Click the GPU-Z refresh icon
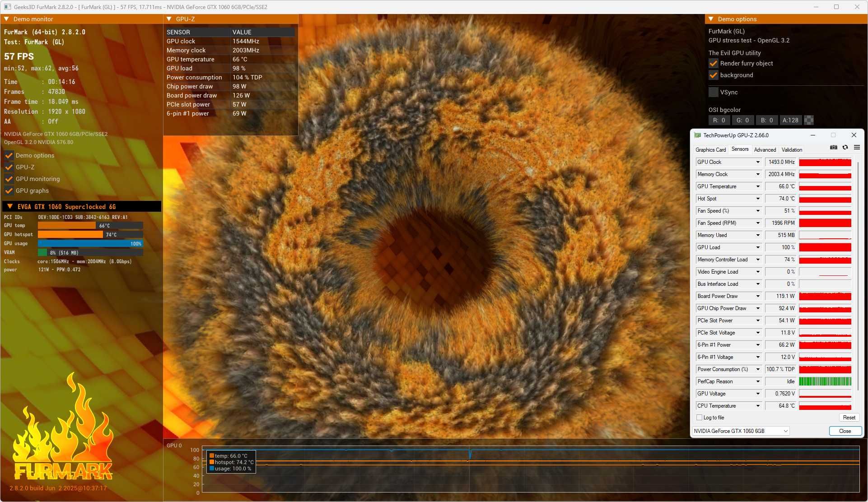The width and height of the screenshot is (868, 502). (x=845, y=148)
